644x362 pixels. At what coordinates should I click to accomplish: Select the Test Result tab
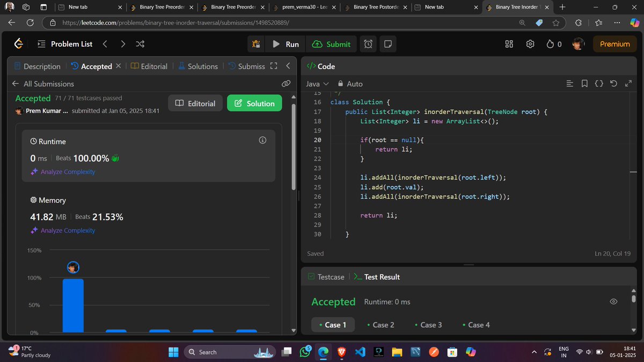click(x=377, y=277)
